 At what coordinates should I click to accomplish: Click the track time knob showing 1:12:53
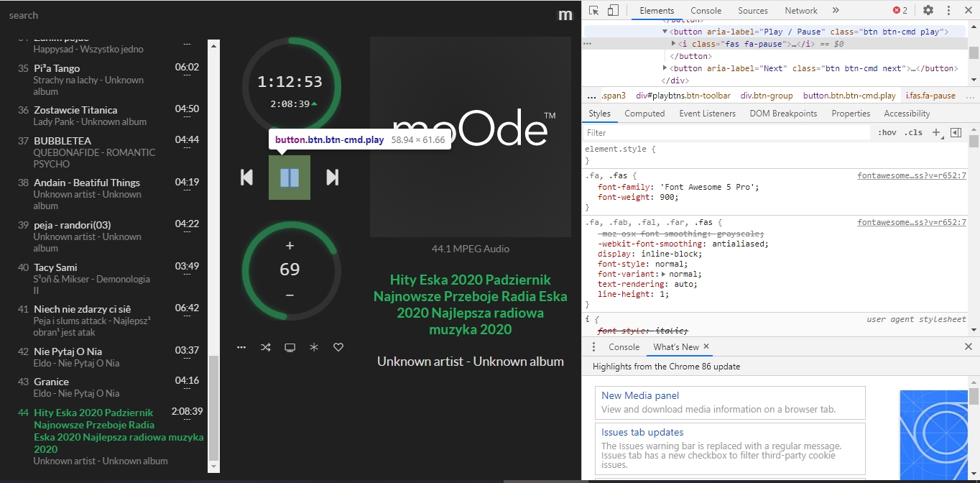pos(290,82)
